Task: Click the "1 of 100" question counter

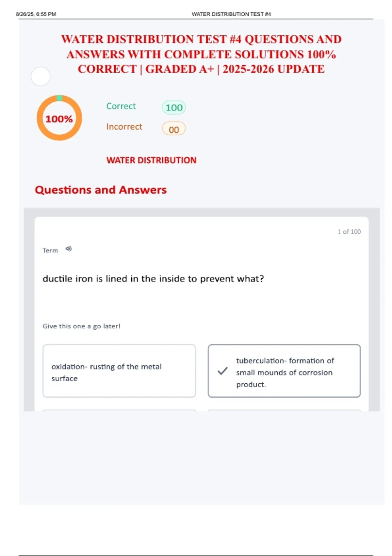Action: click(349, 232)
